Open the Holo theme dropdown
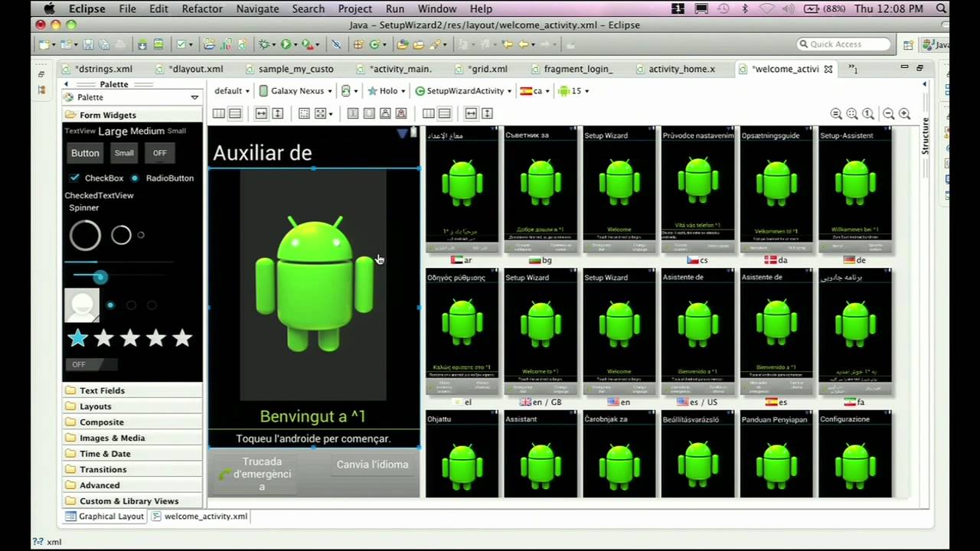 (387, 90)
